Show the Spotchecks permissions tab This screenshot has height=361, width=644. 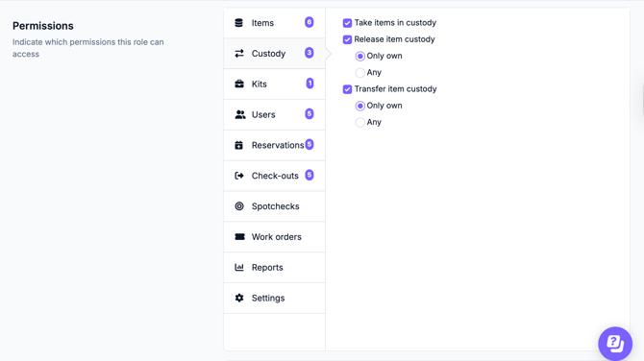pos(274,206)
